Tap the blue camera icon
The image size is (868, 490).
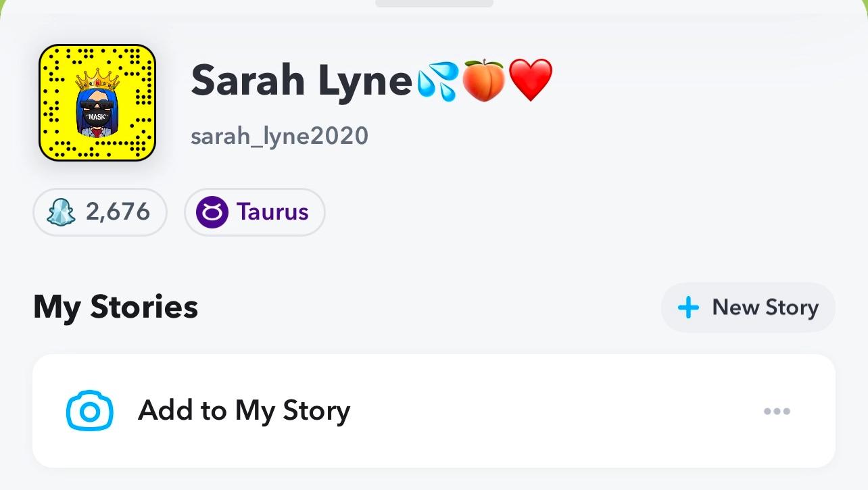point(89,411)
